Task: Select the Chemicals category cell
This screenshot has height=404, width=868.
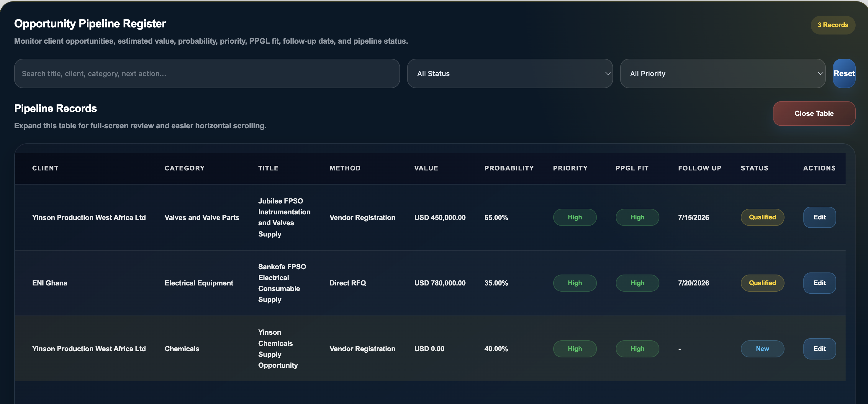Action: (182, 349)
